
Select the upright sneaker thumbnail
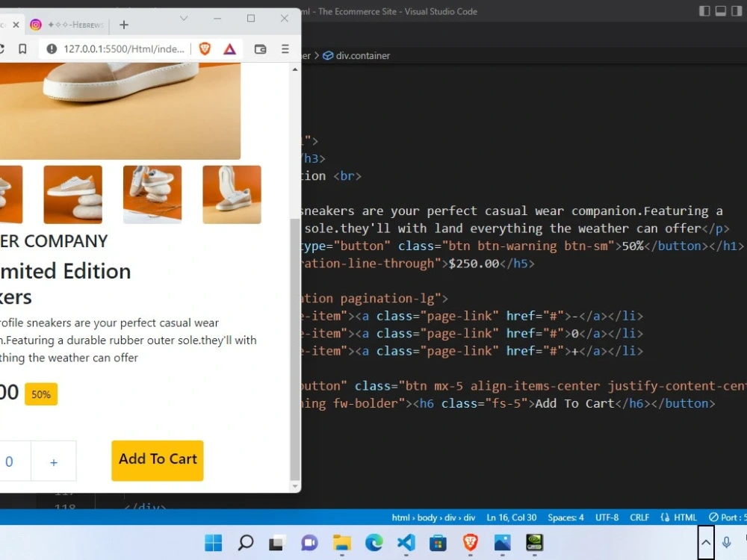pyautogui.click(x=232, y=194)
